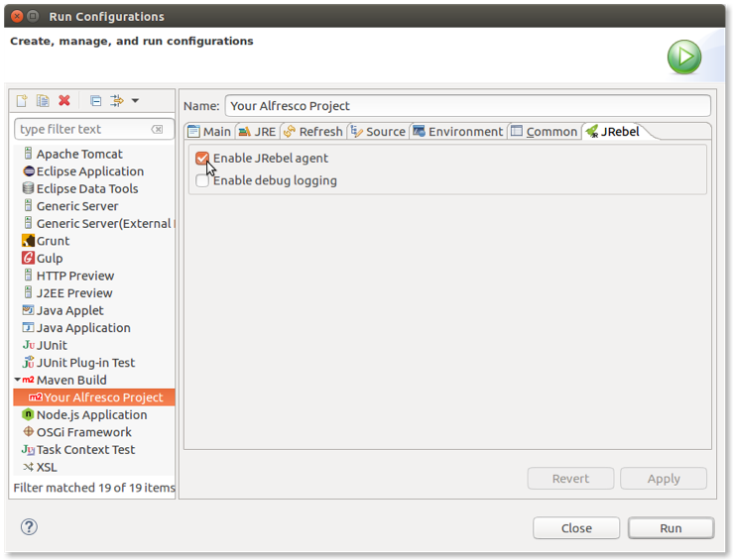The height and width of the screenshot is (560, 733).
Task: Switch to the Refresh tab
Action: 312,132
